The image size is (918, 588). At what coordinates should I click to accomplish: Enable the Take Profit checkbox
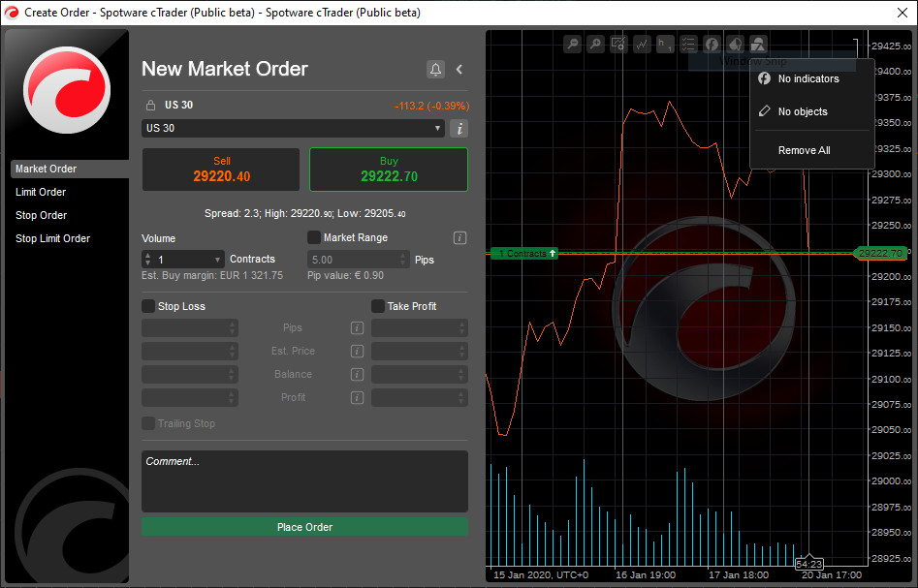pos(378,306)
